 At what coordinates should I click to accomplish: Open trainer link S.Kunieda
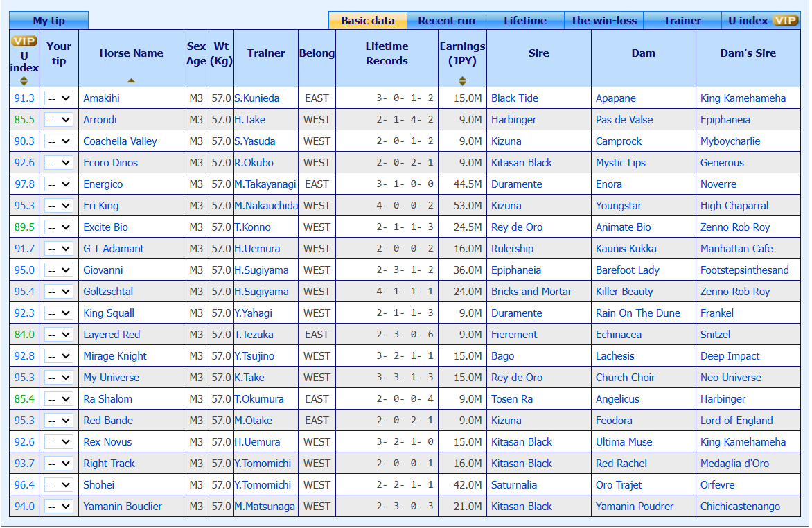coord(257,98)
